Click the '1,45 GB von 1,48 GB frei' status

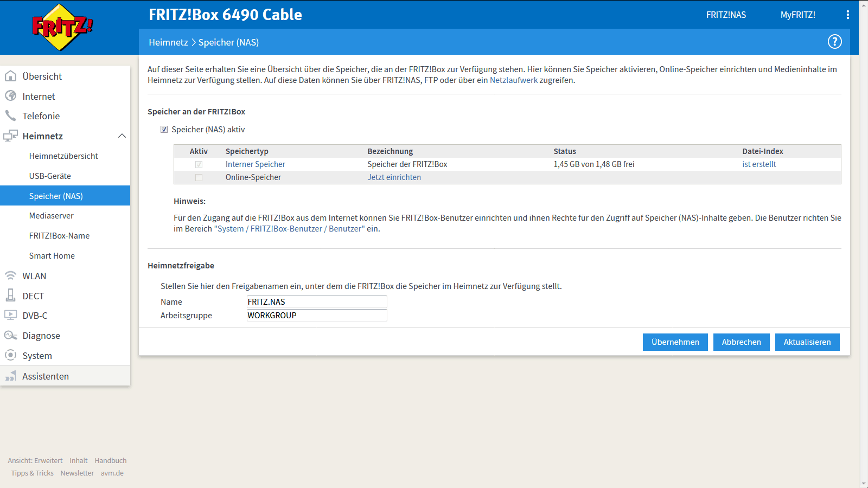click(x=594, y=164)
